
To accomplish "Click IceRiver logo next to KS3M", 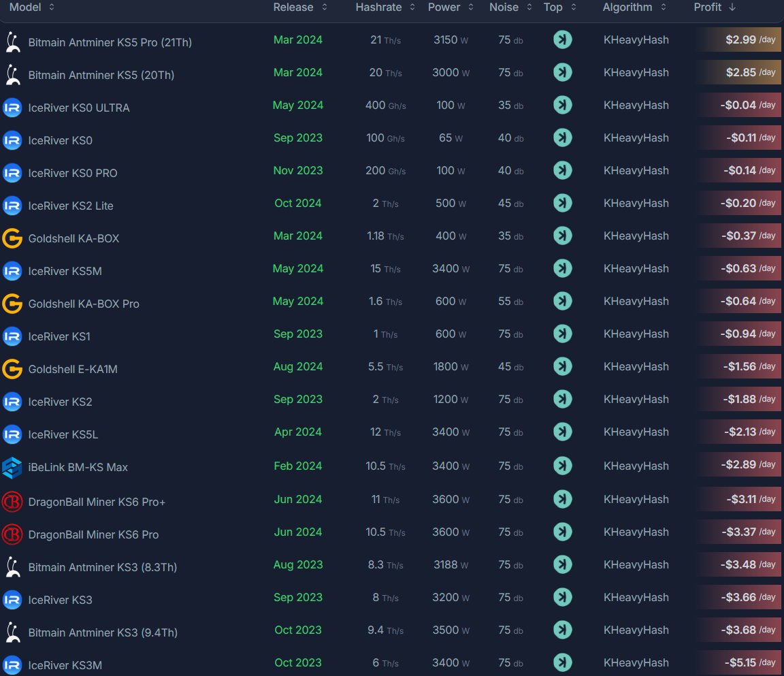I will point(12,666).
